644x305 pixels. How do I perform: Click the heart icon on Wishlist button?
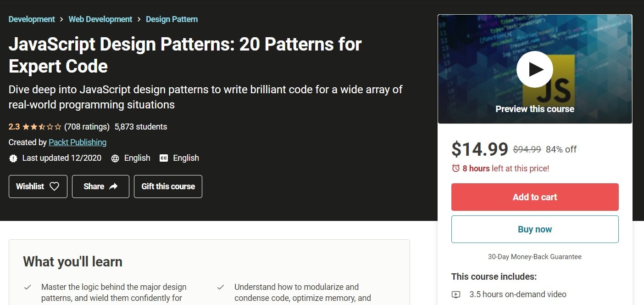coord(54,186)
